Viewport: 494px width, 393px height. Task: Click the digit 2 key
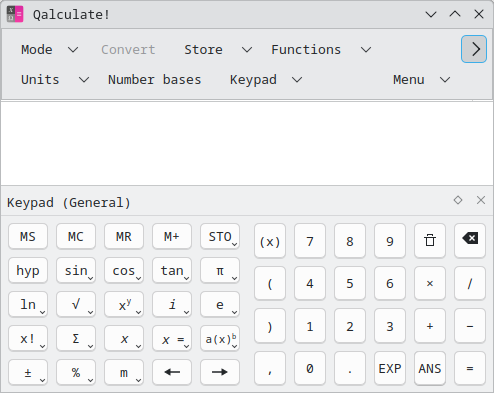(350, 326)
